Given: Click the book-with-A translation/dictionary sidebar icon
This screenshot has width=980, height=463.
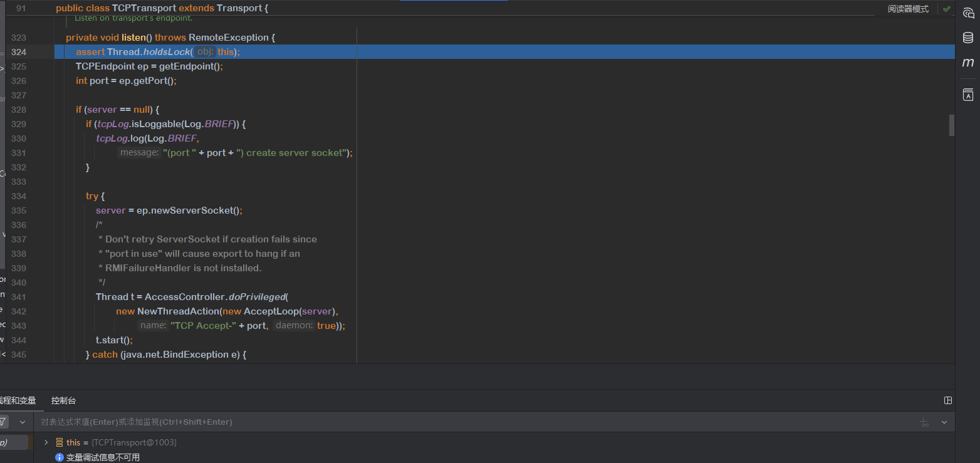Looking at the screenshot, I should click(x=968, y=95).
